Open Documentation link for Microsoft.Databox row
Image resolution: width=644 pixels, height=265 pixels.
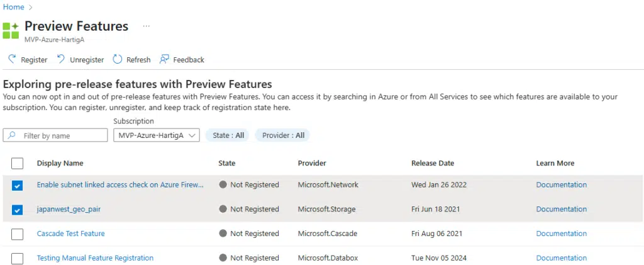tap(562, 258)
